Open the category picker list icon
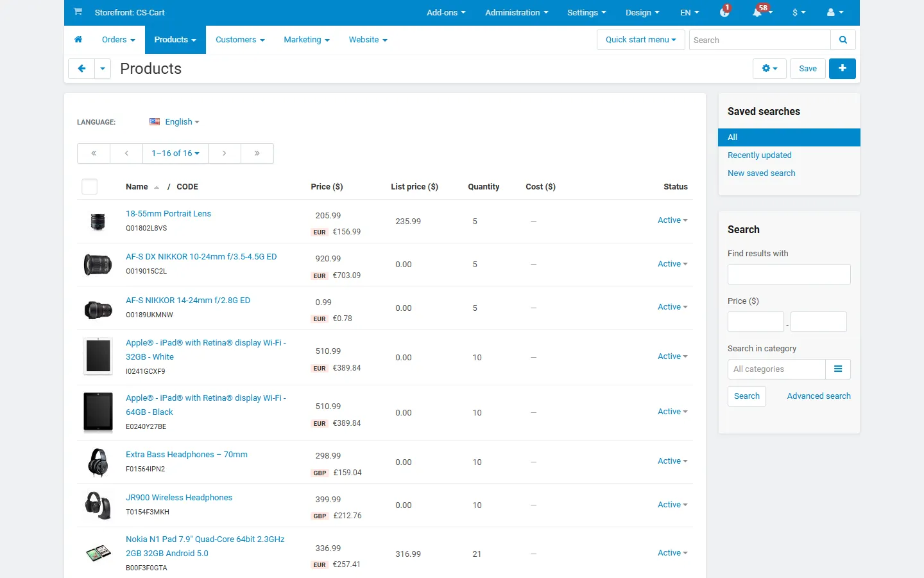The image size is (924, 578). pos(838,369)
